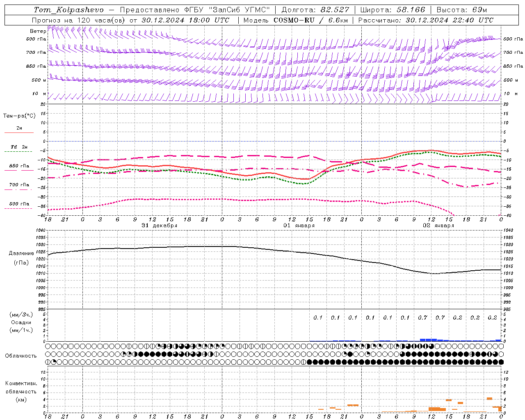Select the Td 2м dew point legend entry
This screenshot has height=420, width=525.
(x=19, y=147)
